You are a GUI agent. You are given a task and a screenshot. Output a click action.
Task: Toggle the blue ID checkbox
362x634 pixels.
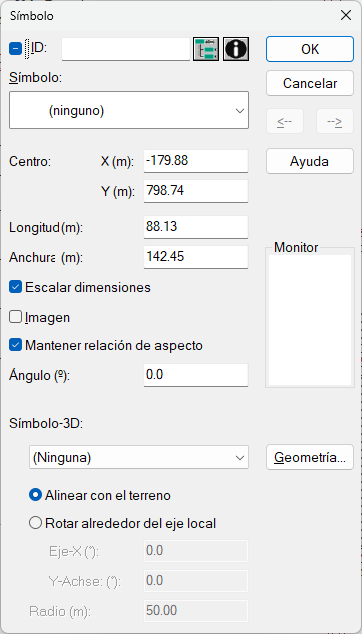click(15, 49)
